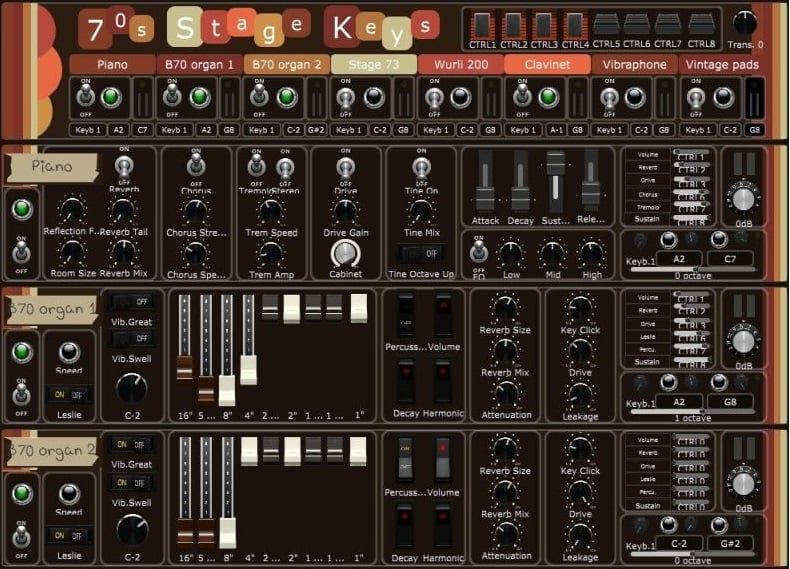
Task: Click B70 organ 1 1" drawbar
Action: (x=359, y=308)
